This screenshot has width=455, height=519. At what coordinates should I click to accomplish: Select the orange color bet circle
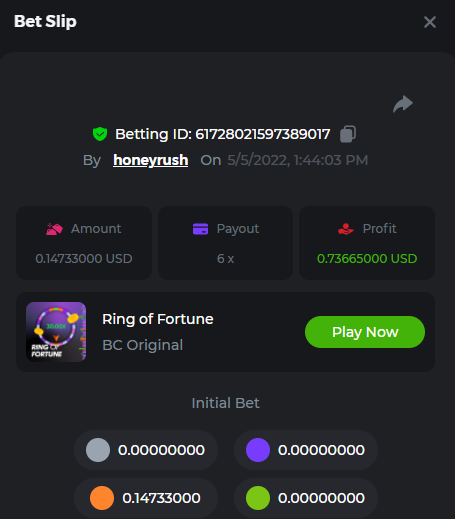(102, 498)
